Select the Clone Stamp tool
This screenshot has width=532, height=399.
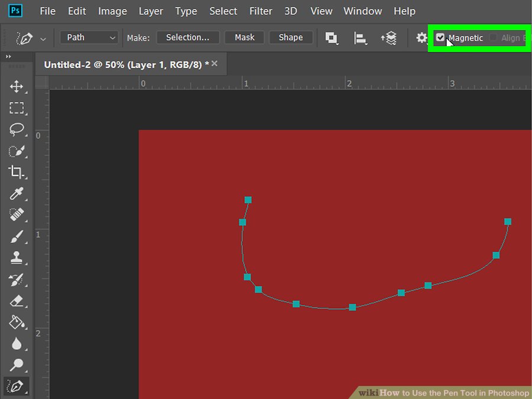click(x=17, y=258)
